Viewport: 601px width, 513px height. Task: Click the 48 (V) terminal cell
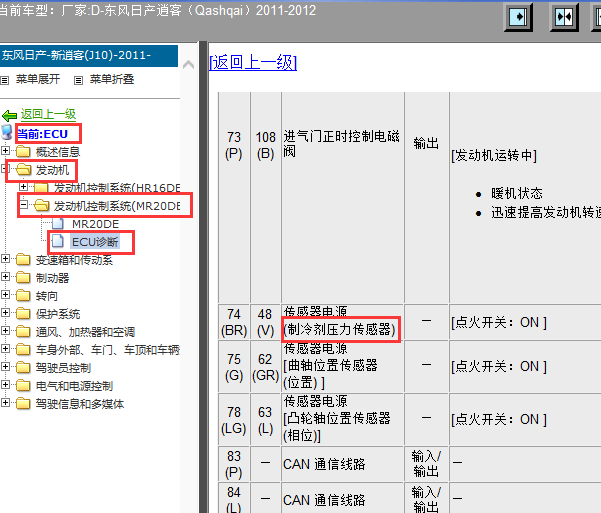(266, 322)
